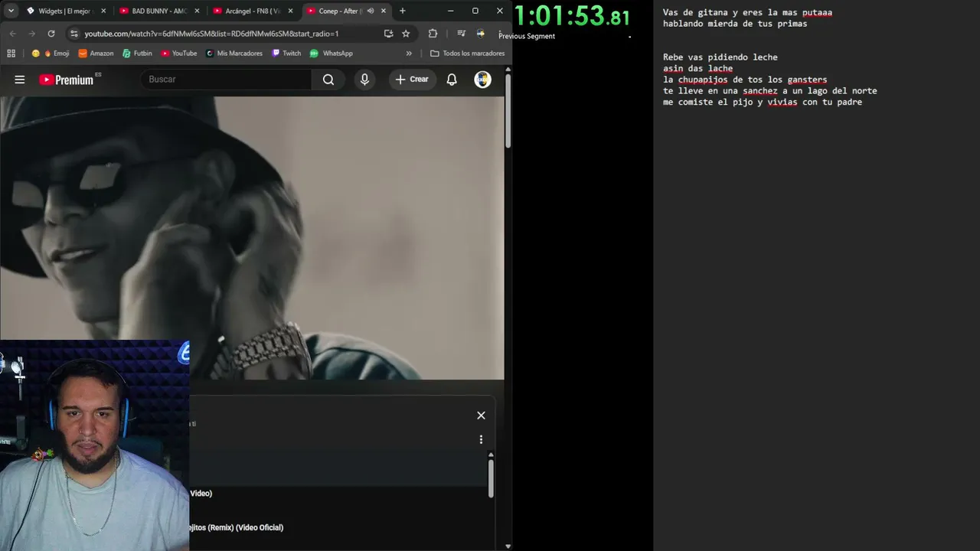This screenshot has height=551, width=980.
Task: Switch to the Arcángel - FN8 tab
Action: (x=252, y=11)
